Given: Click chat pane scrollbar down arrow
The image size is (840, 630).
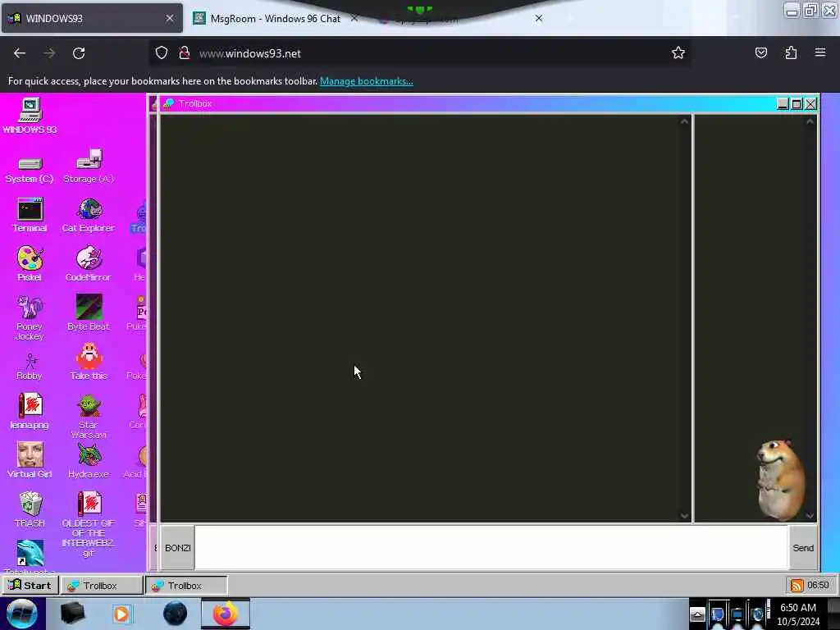Looking at the screenshot, I should click(685, 516).
